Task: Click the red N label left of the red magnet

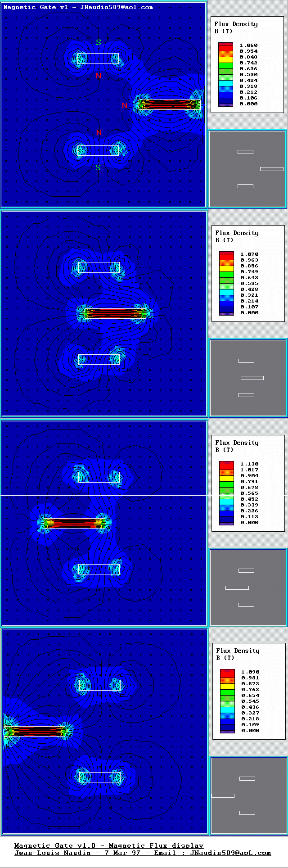Action: tap(125, 105)
